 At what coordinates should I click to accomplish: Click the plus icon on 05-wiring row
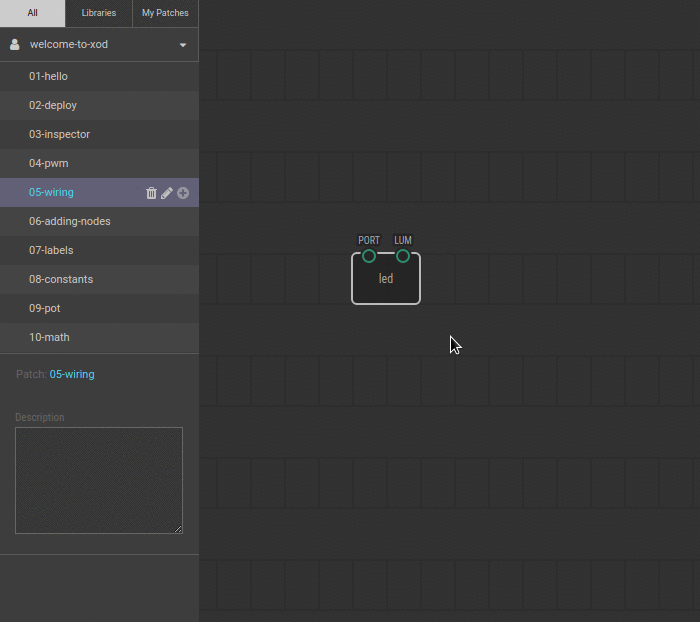(183, 193)
